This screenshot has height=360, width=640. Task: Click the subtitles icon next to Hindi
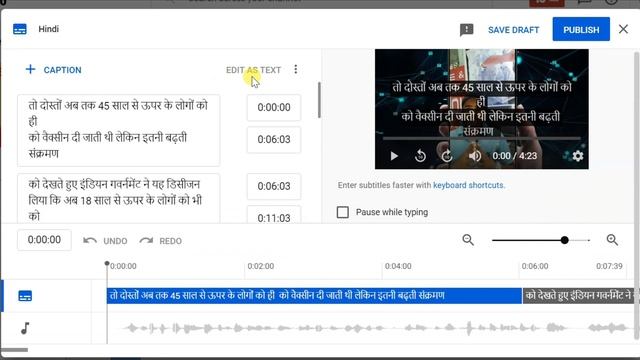click(20, 29)
